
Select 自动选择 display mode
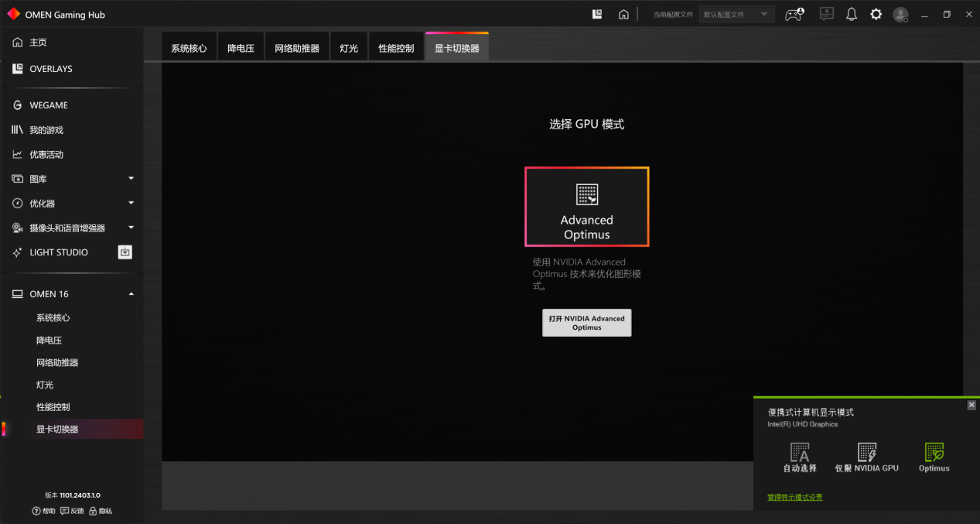(800, 457)
